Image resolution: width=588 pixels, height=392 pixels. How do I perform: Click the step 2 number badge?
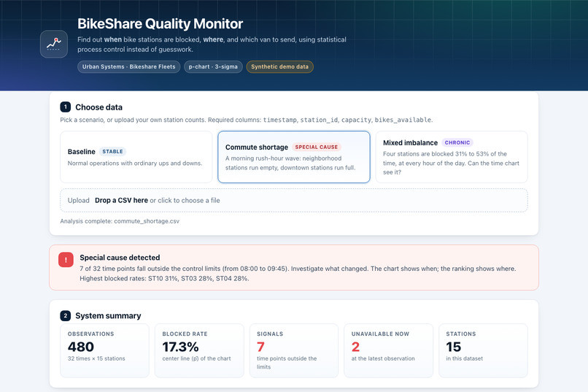point(65,315)
